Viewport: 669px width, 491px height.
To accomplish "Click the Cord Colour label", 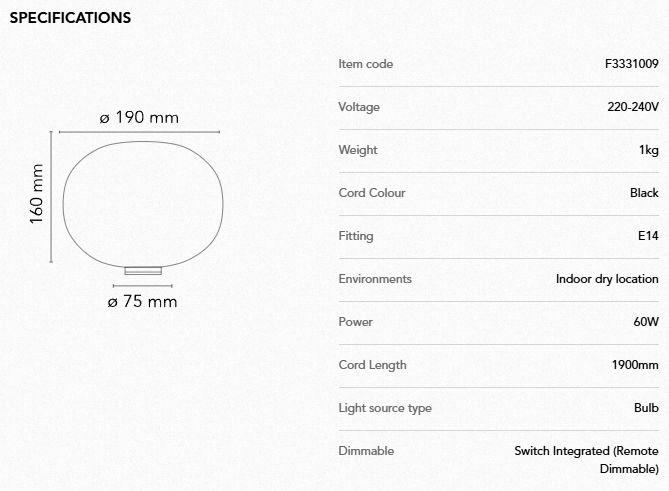I will click(372, 193).
